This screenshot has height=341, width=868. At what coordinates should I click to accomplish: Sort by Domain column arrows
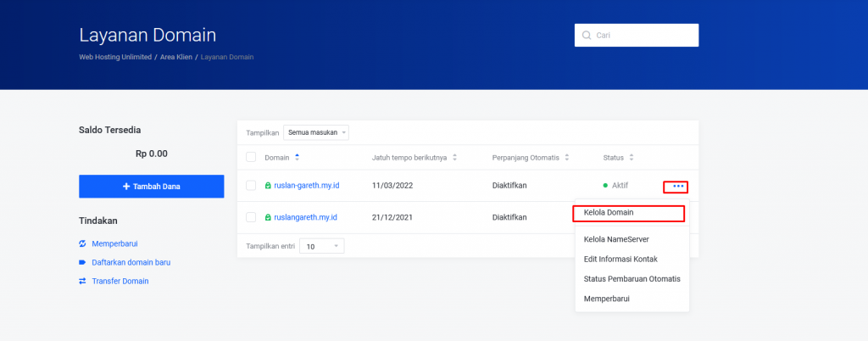(x=297, y=157)
